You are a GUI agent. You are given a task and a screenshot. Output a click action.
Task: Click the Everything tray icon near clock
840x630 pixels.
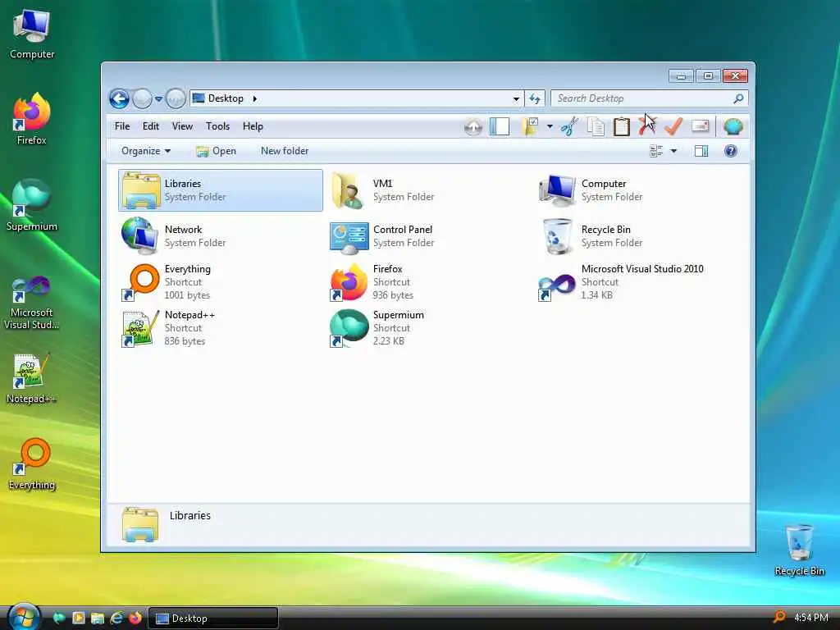coord(780,617)
